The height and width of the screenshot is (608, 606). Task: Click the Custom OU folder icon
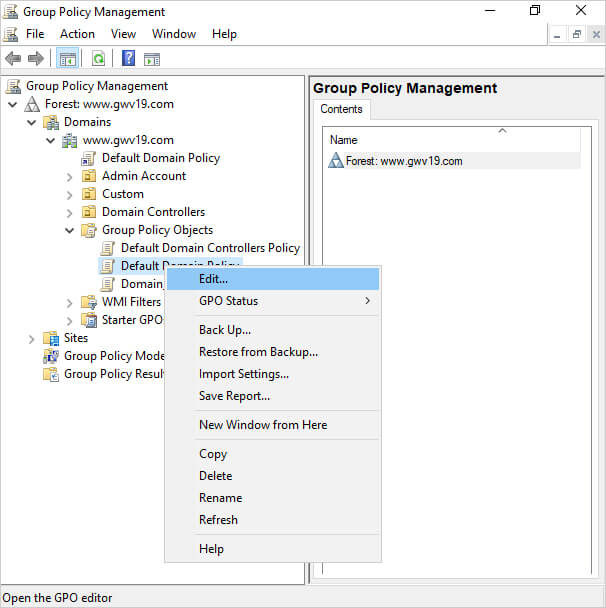click(88, 194)
